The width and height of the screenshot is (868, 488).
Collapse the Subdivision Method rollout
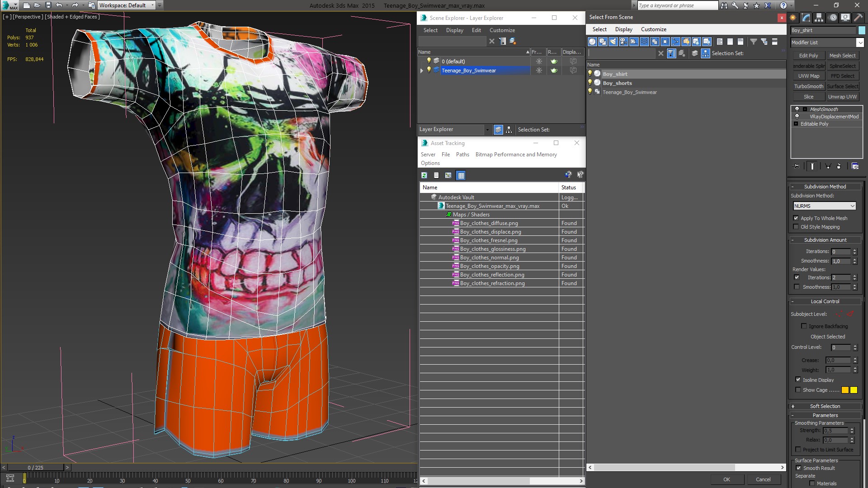coord(825,187)
